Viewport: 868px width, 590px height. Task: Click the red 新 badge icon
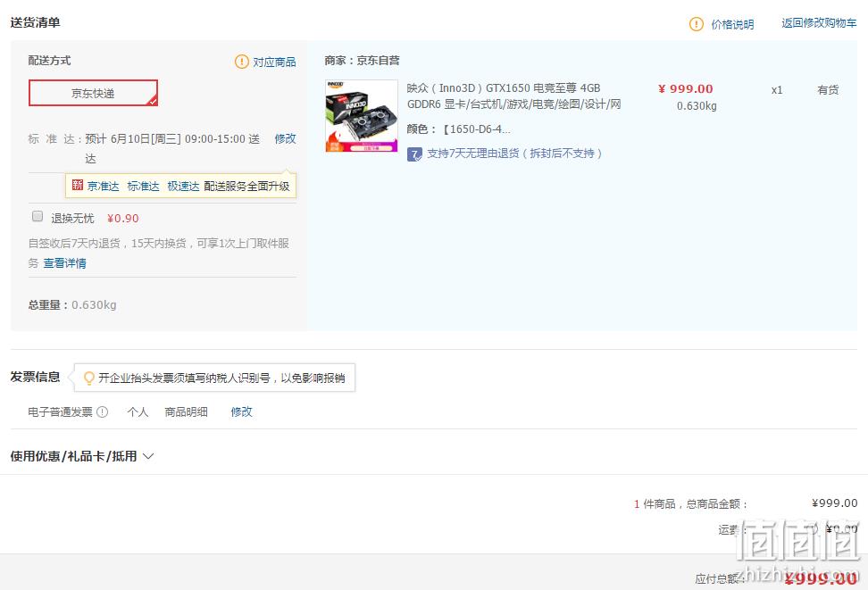(78, 185)
